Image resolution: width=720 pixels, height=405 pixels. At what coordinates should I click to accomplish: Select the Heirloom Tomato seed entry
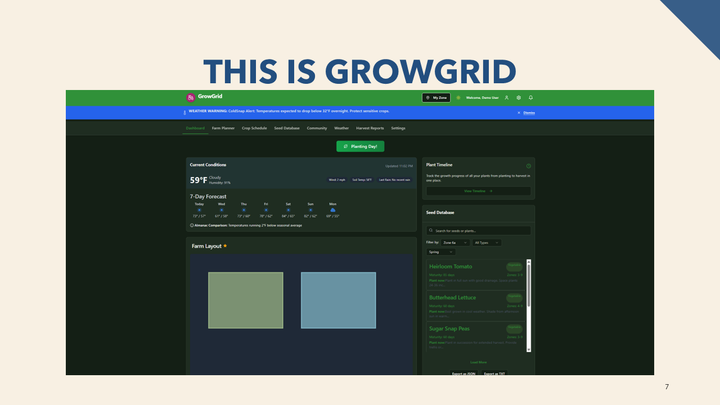[x=476, y=275]
